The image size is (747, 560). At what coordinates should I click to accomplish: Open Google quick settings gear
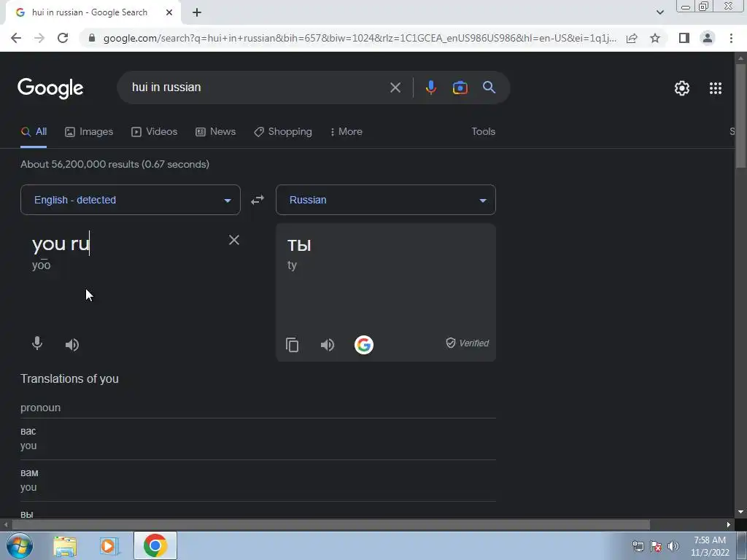pos(682,88)
